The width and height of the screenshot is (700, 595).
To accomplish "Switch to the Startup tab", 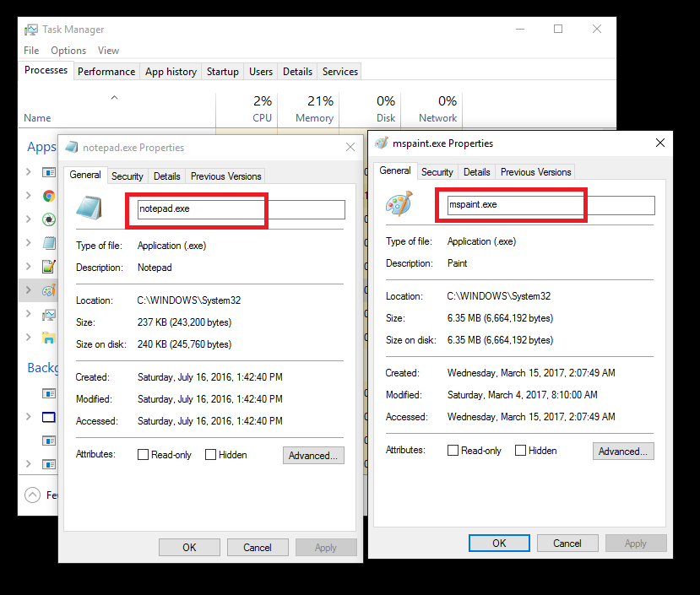I will [222, 72].
